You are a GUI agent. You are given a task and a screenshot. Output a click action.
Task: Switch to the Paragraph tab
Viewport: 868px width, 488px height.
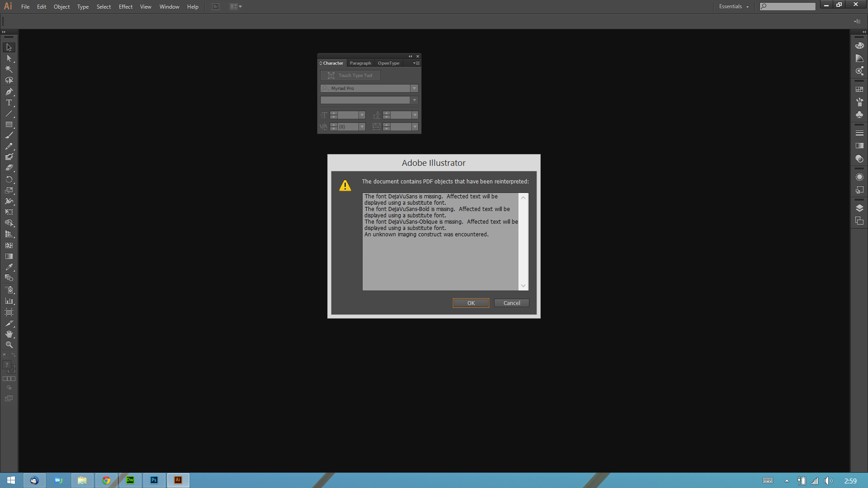tap(360, 63)
